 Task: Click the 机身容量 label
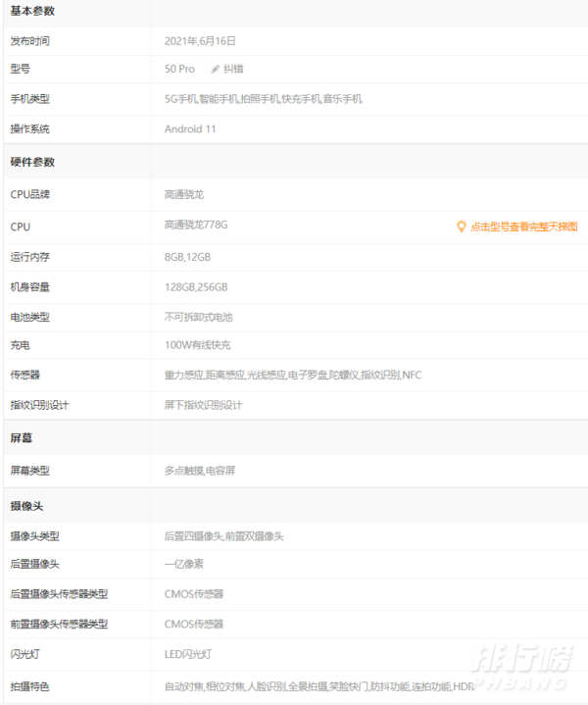(x=30, y=287)
